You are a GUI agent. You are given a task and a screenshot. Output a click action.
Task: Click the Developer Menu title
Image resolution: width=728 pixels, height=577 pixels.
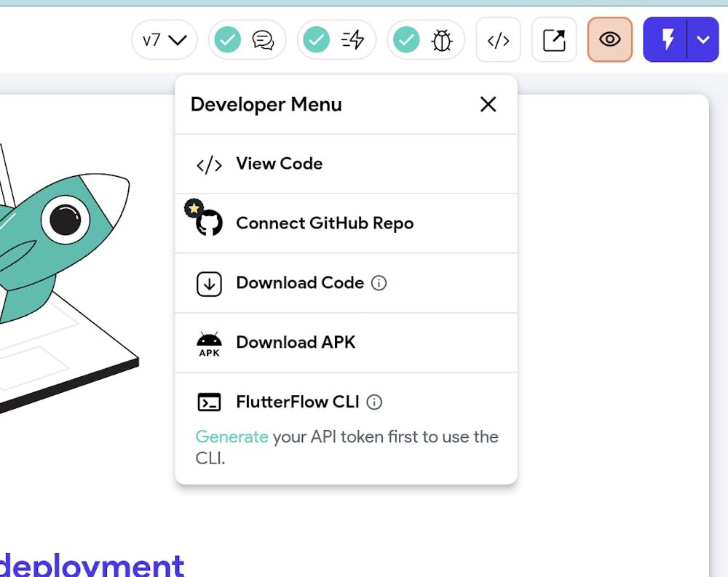266,105
